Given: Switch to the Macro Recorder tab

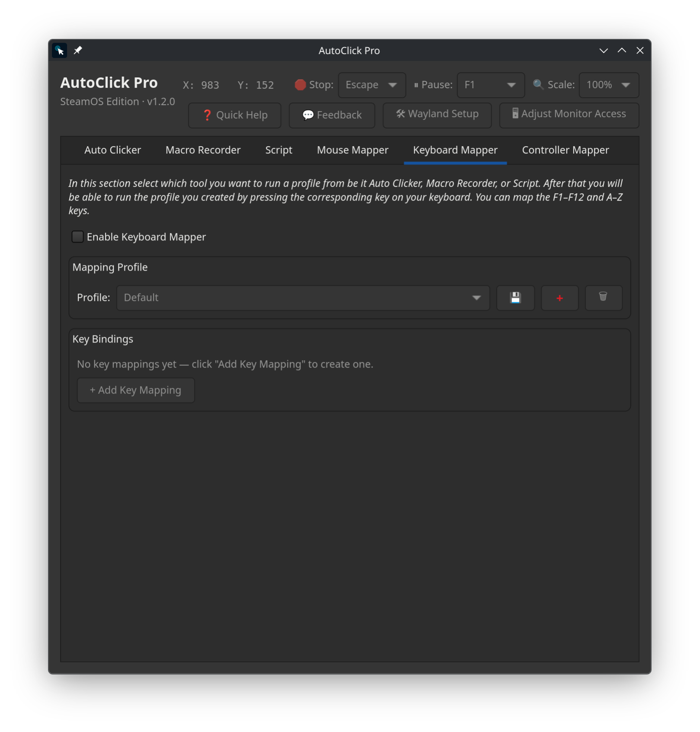Looking at the screenshot, I should click(x=203, y=150).
